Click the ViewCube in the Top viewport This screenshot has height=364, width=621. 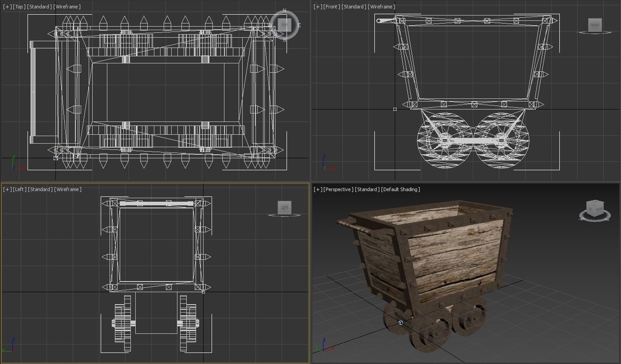pos(284,25)
